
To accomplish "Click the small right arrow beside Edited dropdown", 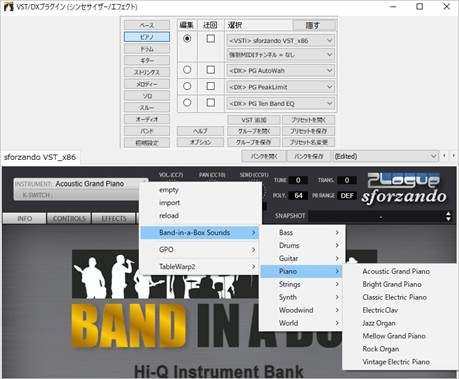I will (453, 156).
